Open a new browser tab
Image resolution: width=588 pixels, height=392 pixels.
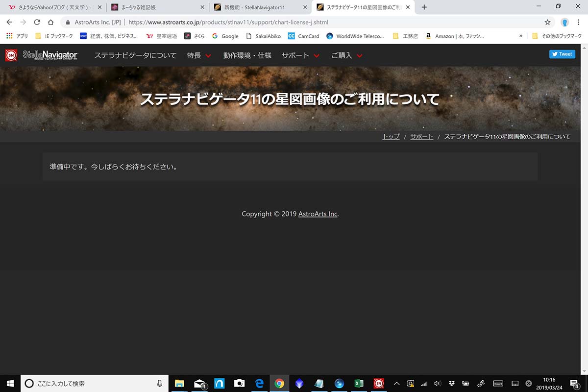pos(424,7)
